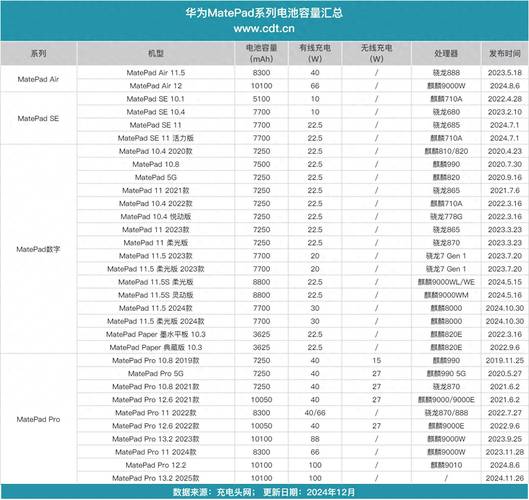Select the MatePad Air 11.5 model cell
Screen dimensions: 529x500
point(156,73)
